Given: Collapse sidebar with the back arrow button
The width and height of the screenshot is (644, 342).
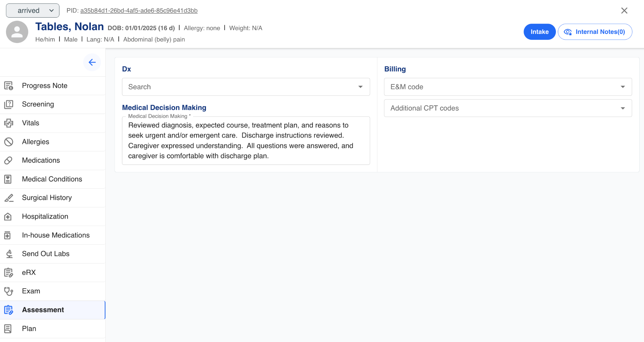Looking at the screenshot, I should click(92, 62).
